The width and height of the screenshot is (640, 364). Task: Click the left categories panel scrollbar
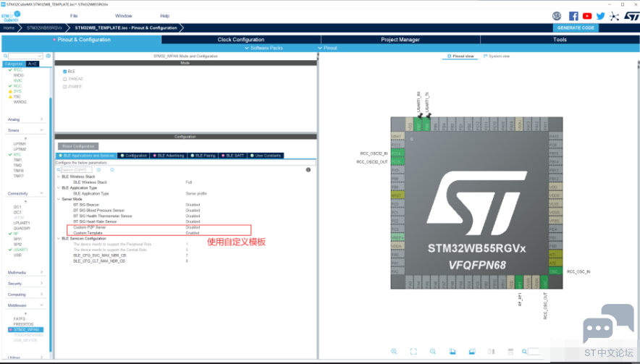click(x=51, y=224)
